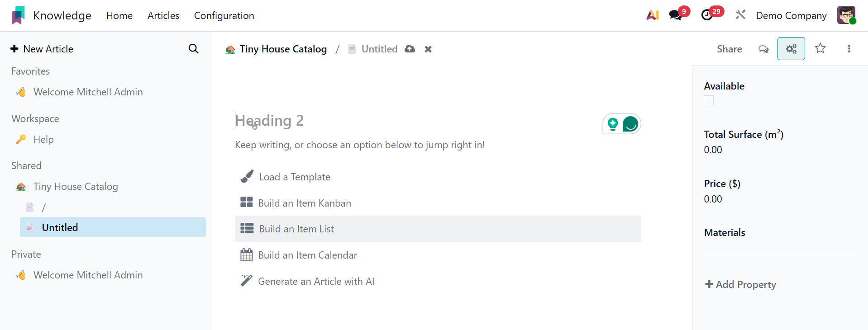Click Add Property in the properties panel

740,284
